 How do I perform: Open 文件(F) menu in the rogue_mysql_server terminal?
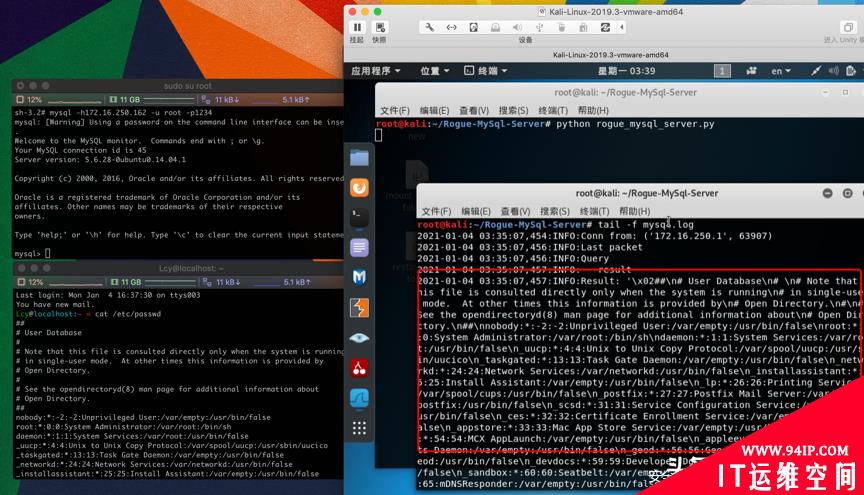[x=395, y=110]
